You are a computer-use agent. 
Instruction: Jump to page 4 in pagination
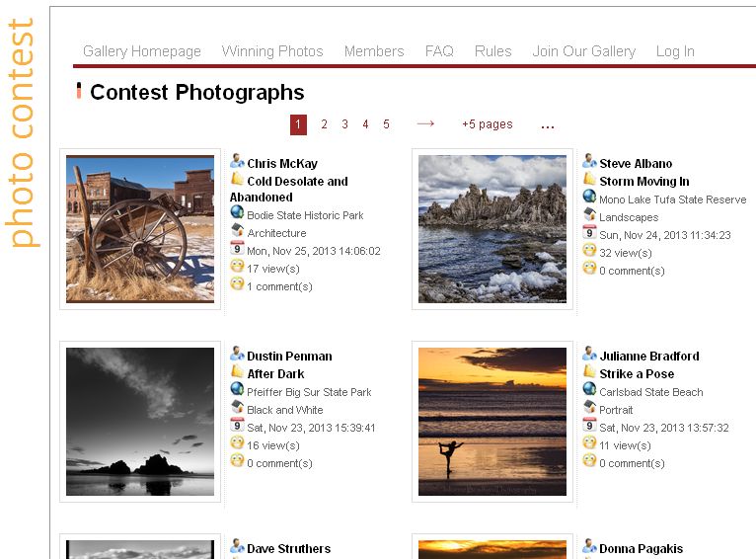[365, 124]
